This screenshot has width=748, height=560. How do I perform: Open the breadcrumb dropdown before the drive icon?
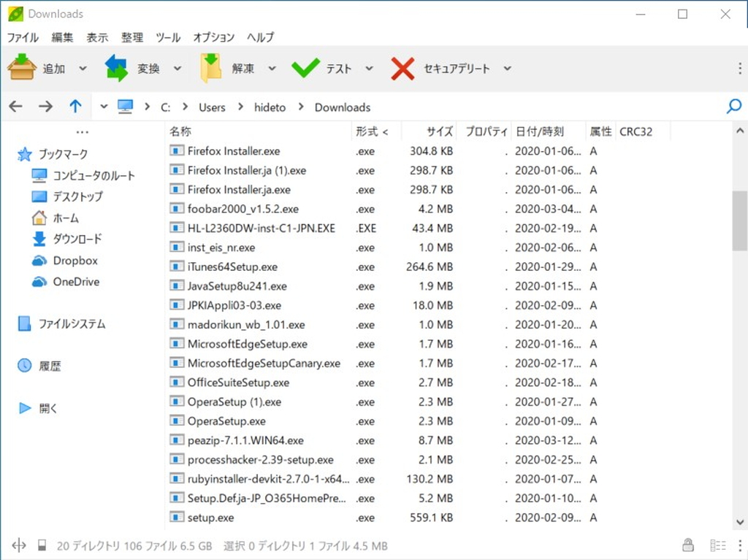(103, 106)
